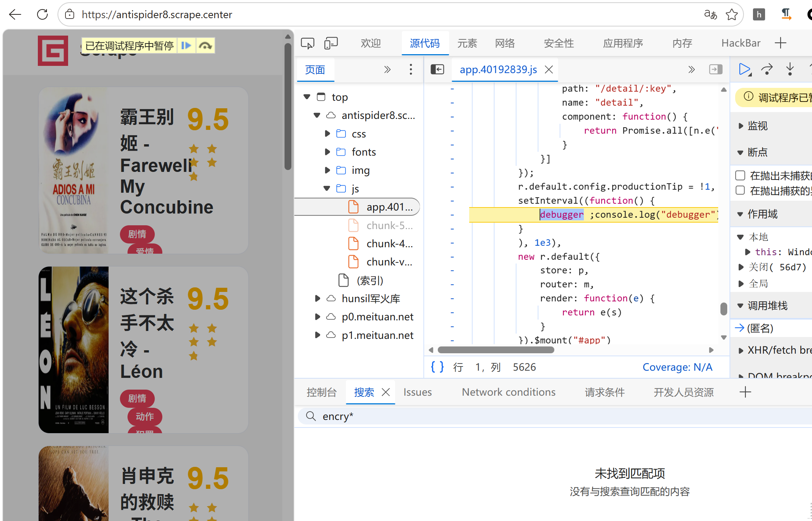
Task: Close the app.40192839.js editor tab
Action: [549, 69]
